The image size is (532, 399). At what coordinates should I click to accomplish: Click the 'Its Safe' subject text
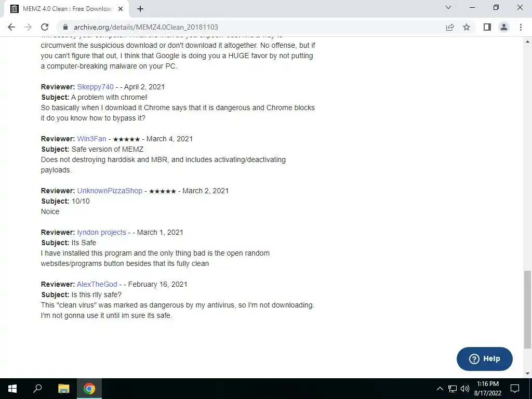point(84,243)
